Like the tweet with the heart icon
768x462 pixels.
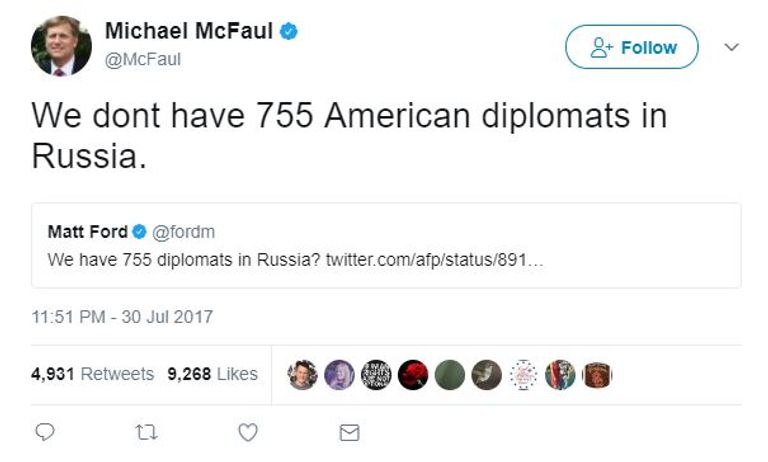[x=248, y=432]
